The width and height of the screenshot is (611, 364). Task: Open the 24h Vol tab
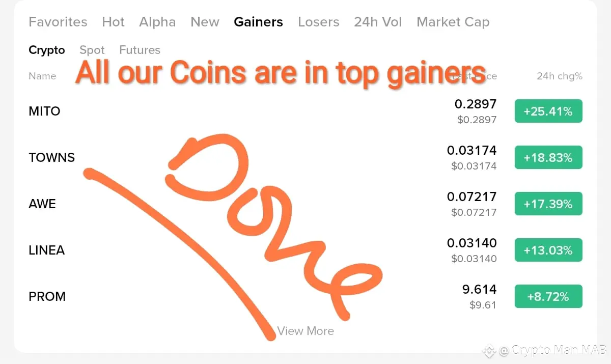tap(378, 22)
